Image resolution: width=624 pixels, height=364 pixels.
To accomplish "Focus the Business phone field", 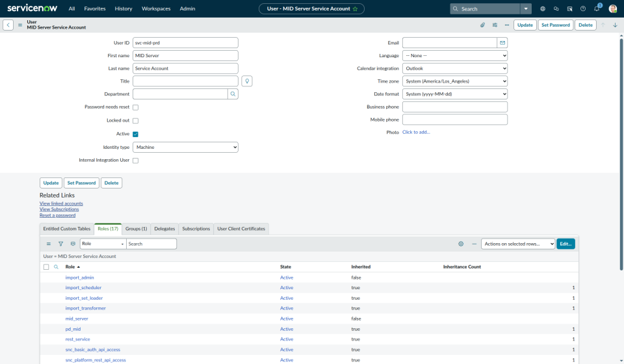I will tap(455, 107).
